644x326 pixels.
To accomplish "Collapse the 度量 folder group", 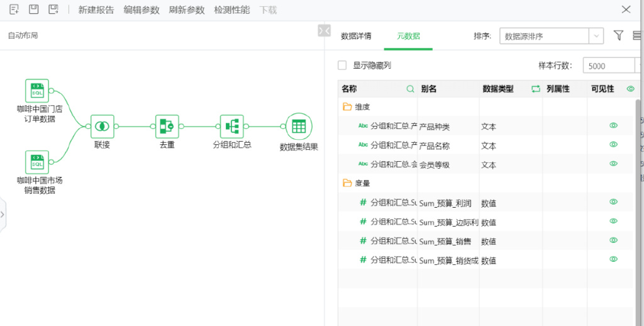I will click(x=347, y=183).
